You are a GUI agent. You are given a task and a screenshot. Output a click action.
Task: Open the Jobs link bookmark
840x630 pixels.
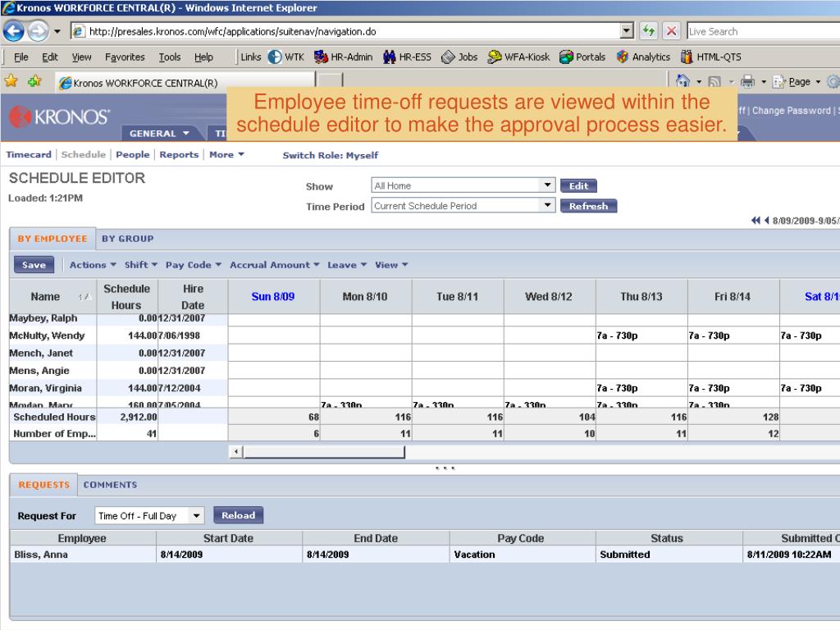point(459,57)
